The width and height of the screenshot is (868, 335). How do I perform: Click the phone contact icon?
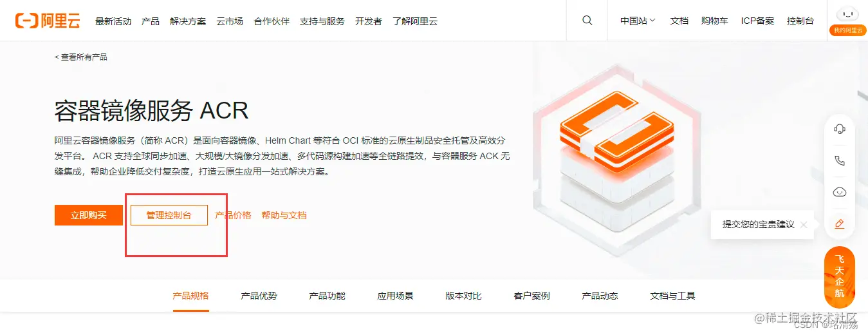click(839, 160)
